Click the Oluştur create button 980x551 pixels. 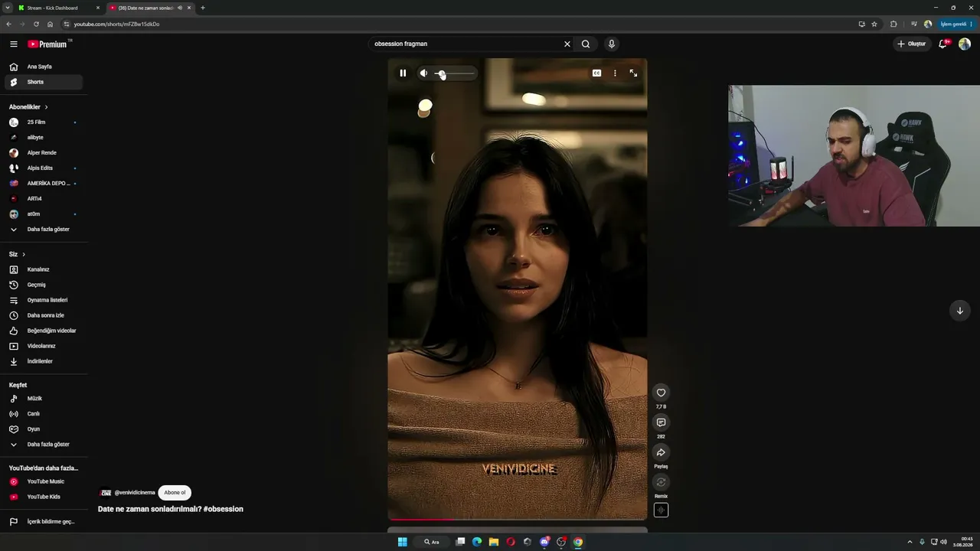(x=912, y=44)
